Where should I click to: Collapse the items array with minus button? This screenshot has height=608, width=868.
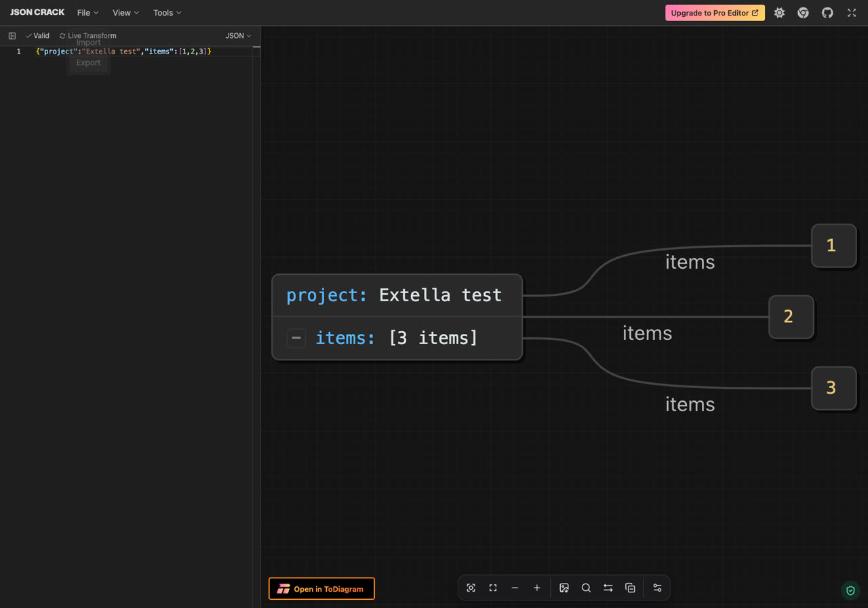[296, 338]
